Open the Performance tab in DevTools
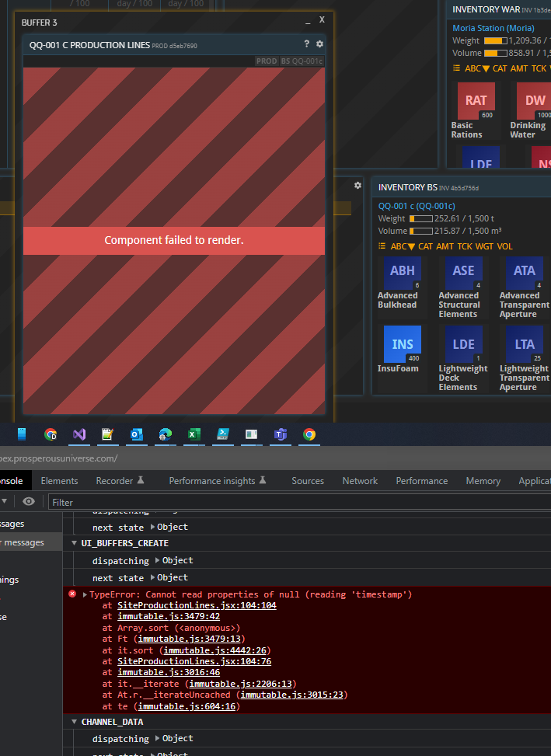Viewport: 551px width, 756px height. pyautogui.click(x=422, y=481)
